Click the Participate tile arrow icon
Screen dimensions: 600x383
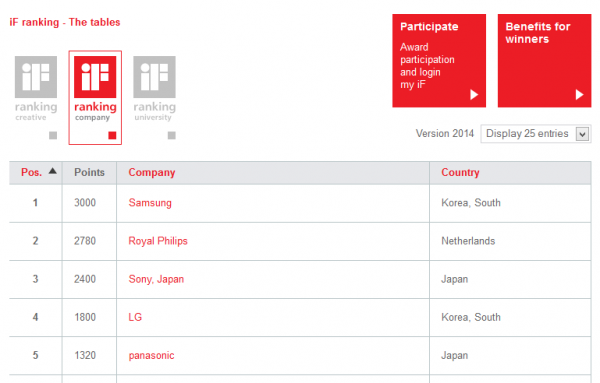(474, 95)
